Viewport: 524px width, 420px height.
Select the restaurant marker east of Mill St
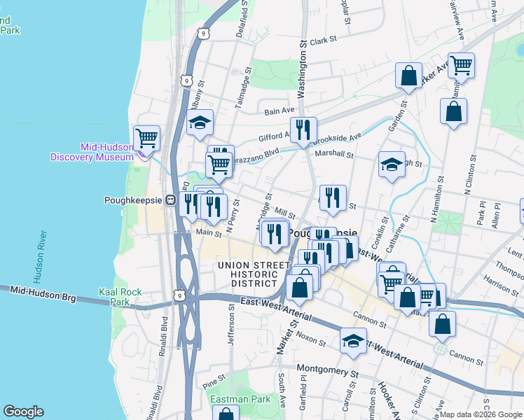pos(333,199)
